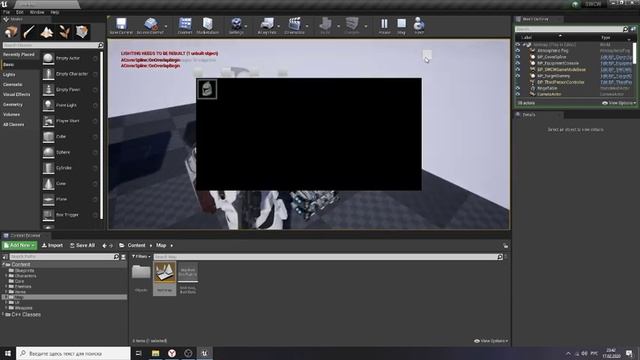This screenshot has height=360, width=640.
Task: Open View Options in Content Browser
Action: pos(491,341)
